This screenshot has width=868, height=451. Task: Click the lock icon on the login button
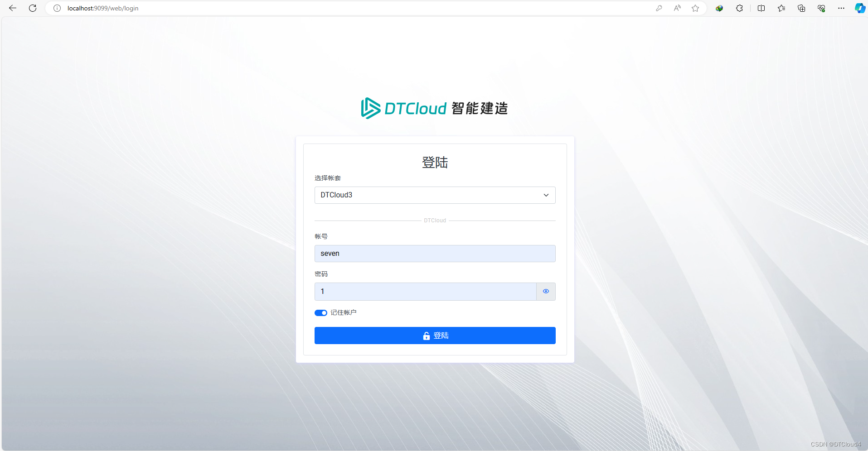click(425, 336)
